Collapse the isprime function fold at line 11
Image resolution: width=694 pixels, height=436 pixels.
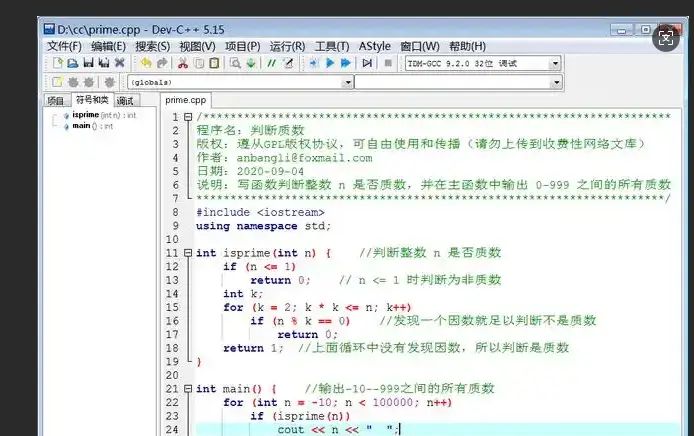click(x=188, y=253)
